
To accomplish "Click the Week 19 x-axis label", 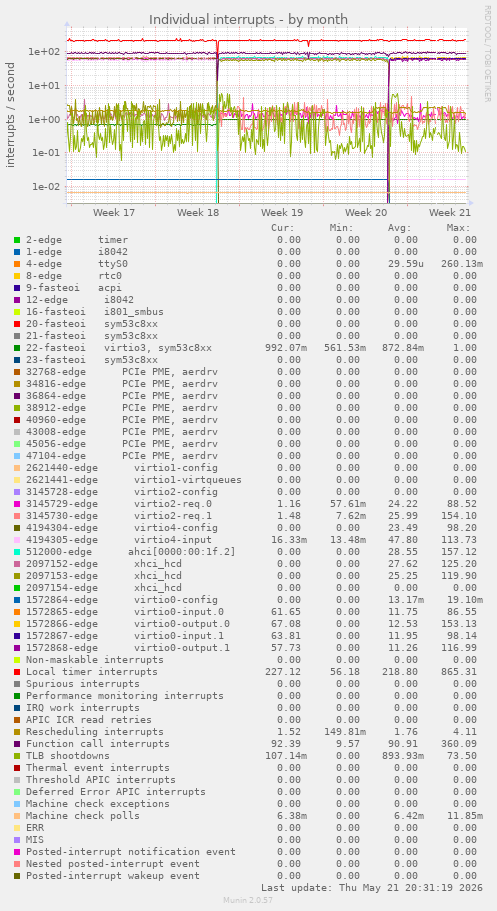I will click(282, 213).
